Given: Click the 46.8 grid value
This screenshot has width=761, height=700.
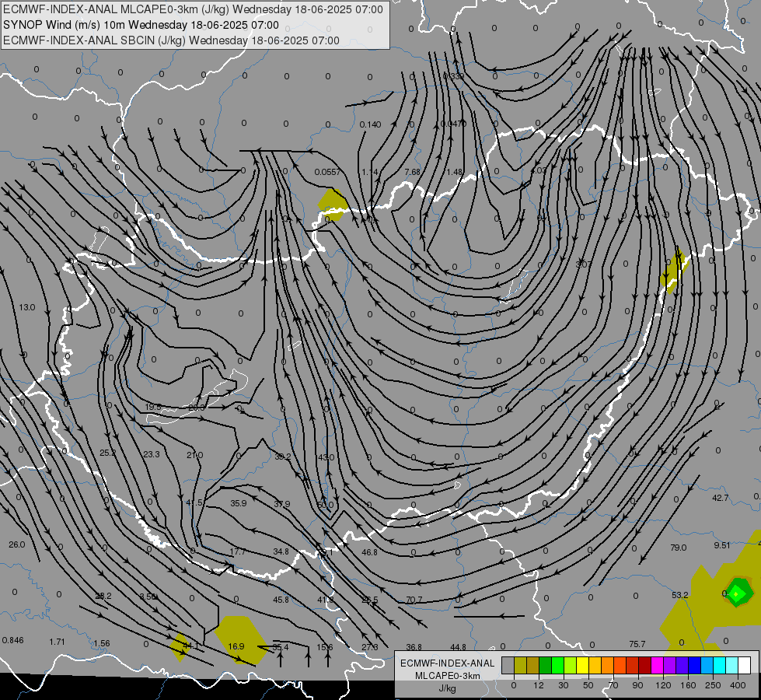Looking at the screenshot, I should 369,552.
